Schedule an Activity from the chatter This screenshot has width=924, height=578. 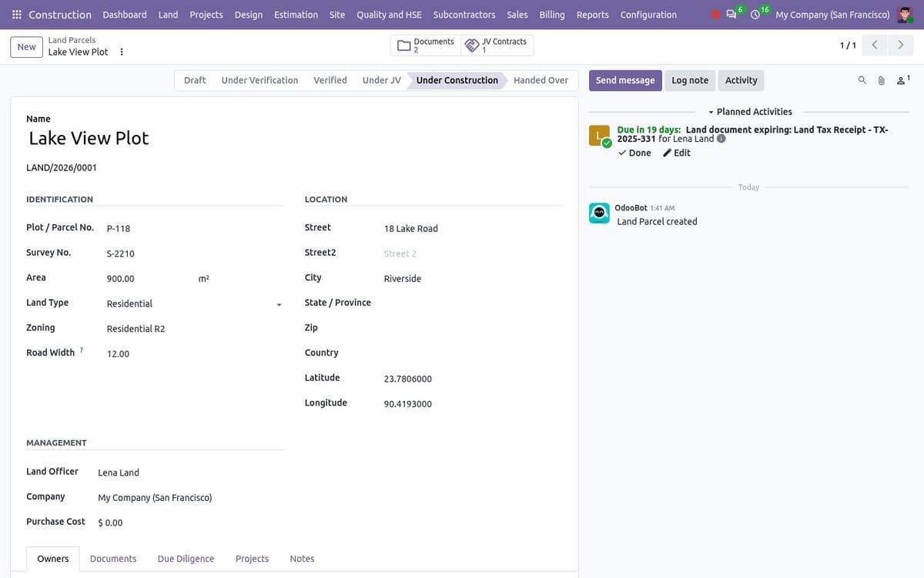742,80
